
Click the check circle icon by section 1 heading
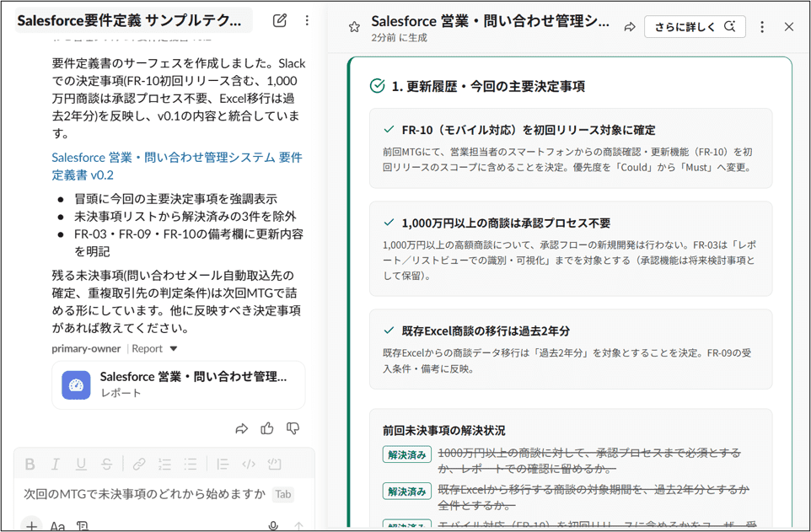point(378,86)
